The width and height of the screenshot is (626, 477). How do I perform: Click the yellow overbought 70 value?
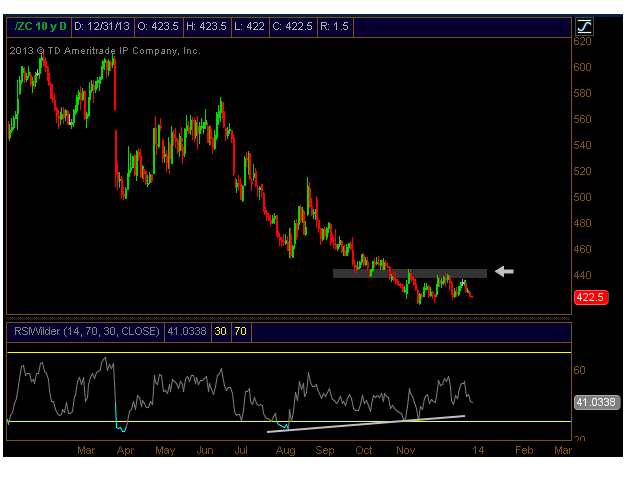(240, 331)
